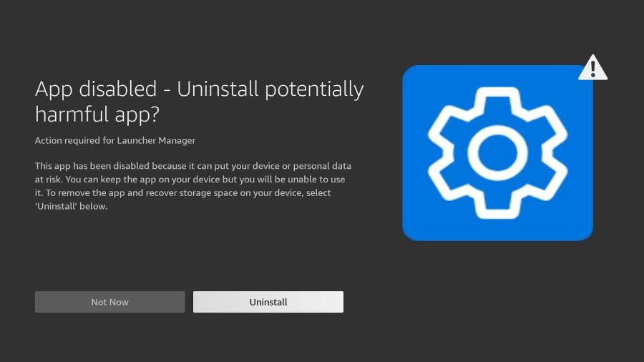Click the warning triangle badge
Screen dimensions: 644x362
coord(592,68)
